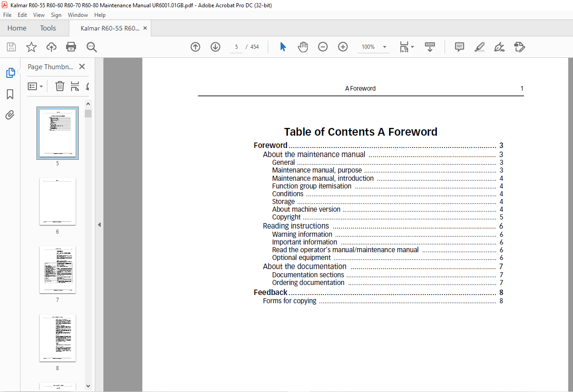Open the Find text magnifier icon
Viewport: 573px width, 392px height.
coord(92,47)
